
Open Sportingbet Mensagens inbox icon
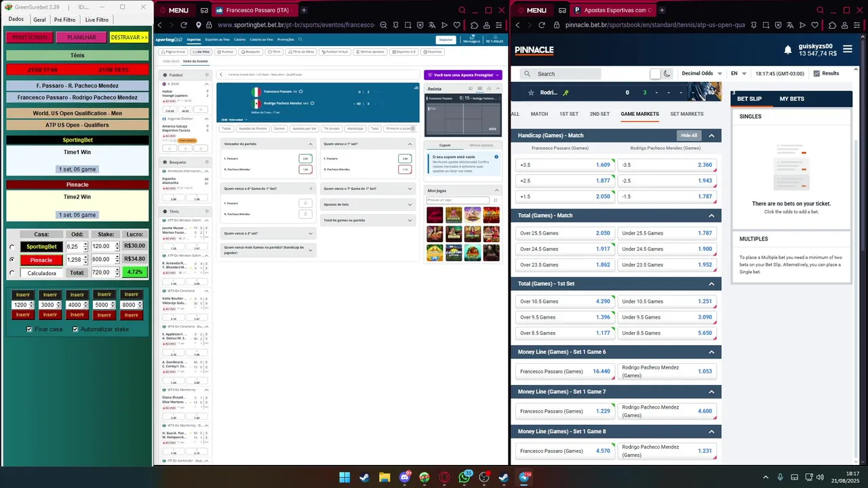[x=471, y=39]
